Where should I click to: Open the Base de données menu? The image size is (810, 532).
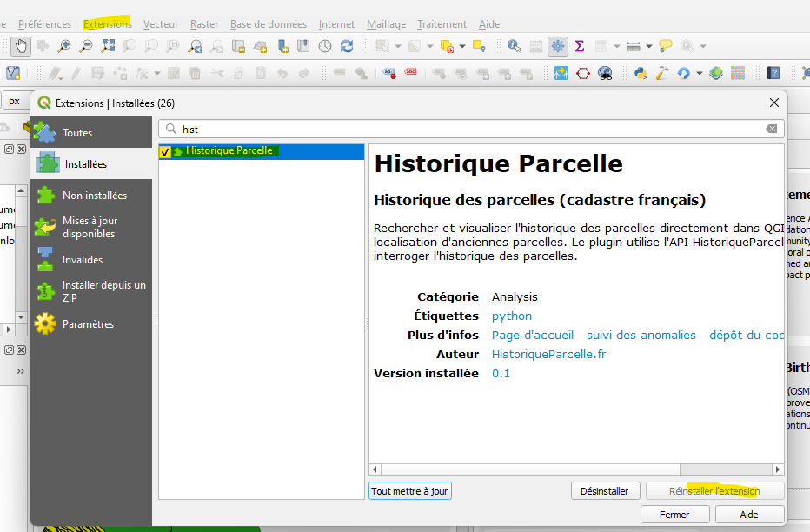268,24
